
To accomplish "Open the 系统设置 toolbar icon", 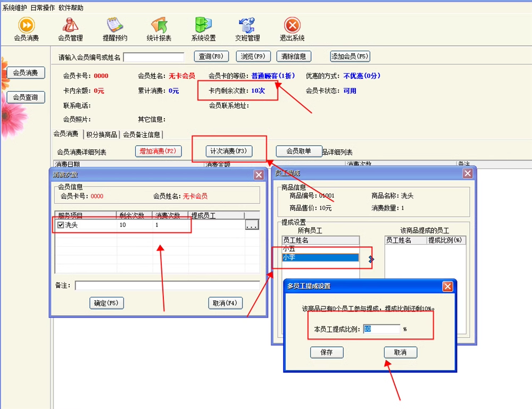I will (x=203, y=29).
